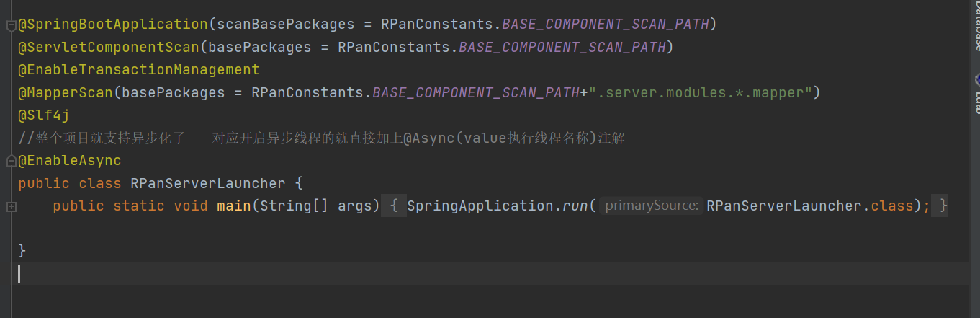Click the @ServletComponentScan annotation name
The width and height of the screenshot is (980, 318).
point(108,47)
